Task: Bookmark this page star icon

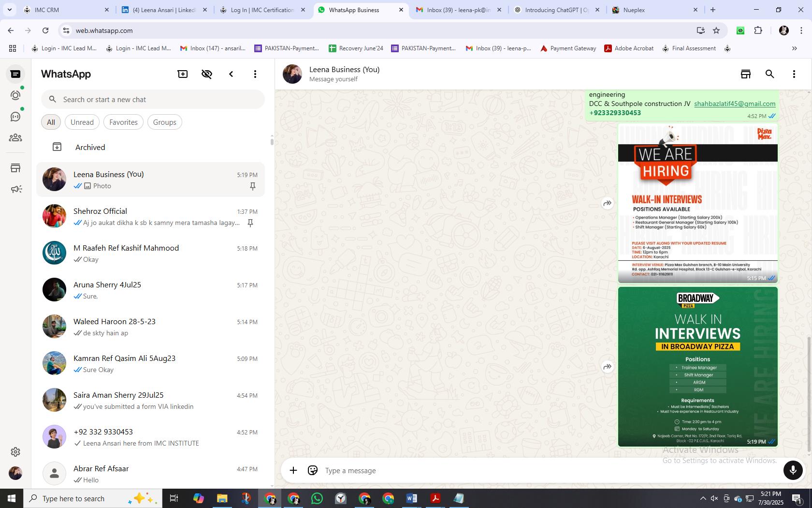Action: pos(716,30)
